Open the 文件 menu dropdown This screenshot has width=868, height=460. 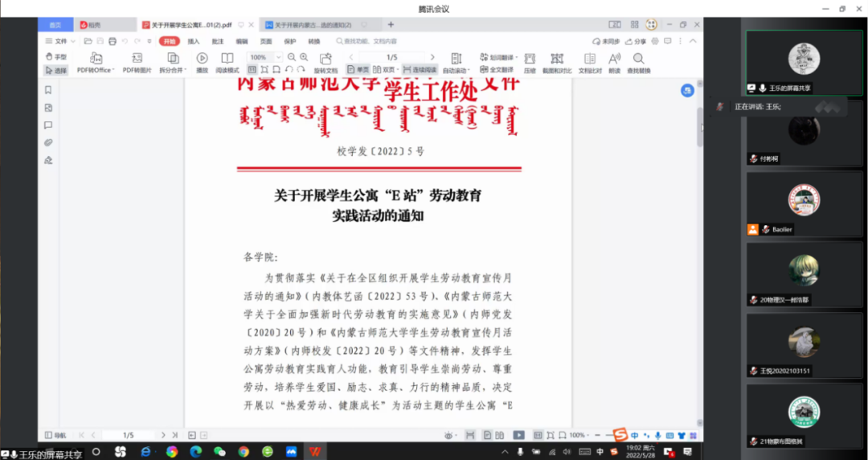59,41
